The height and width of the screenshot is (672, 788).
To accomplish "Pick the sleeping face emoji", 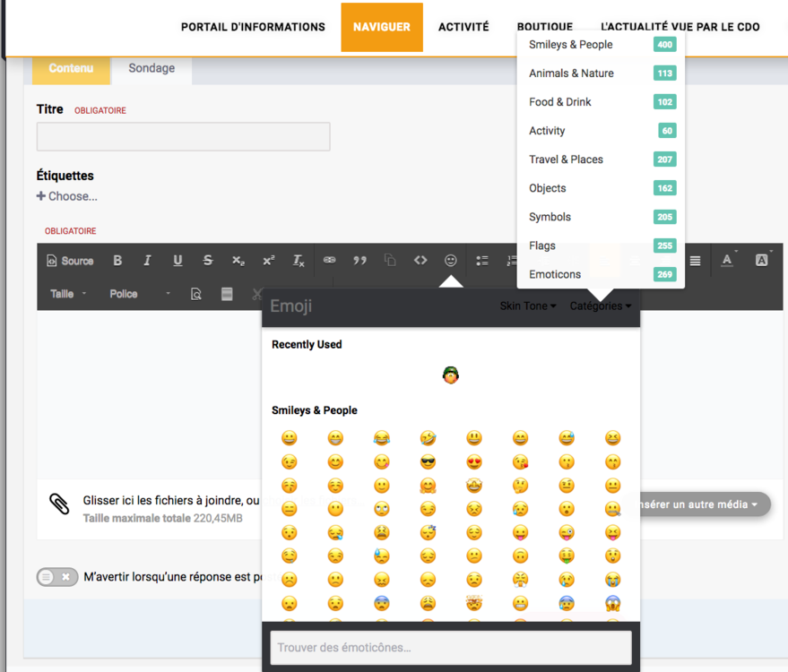I will click(428, 532).
